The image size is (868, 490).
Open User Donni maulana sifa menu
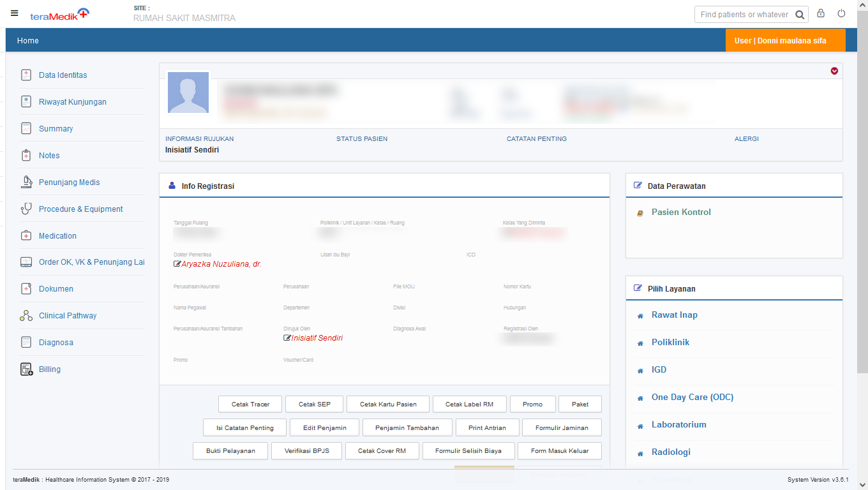(786, 40)
